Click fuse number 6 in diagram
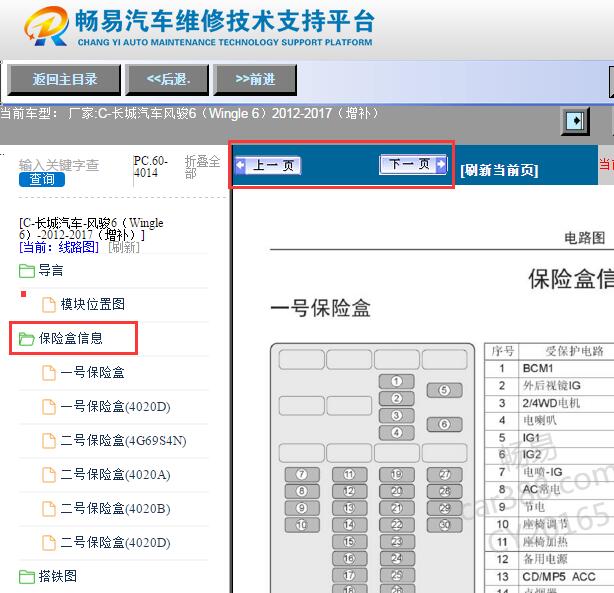Image resolution: width=614 pixels, height=593 pixels. 444,424
